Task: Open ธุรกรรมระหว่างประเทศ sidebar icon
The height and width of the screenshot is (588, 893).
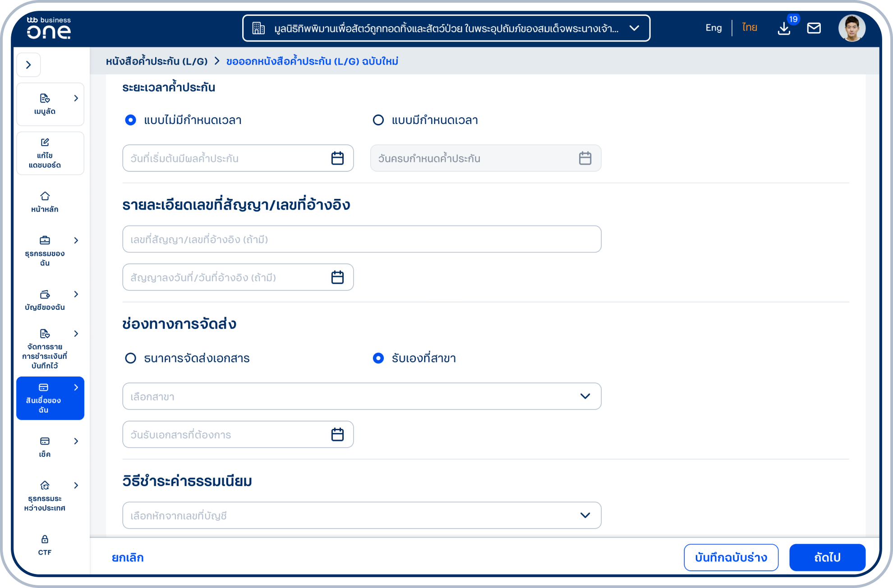Action: click(x=45, y=486)
